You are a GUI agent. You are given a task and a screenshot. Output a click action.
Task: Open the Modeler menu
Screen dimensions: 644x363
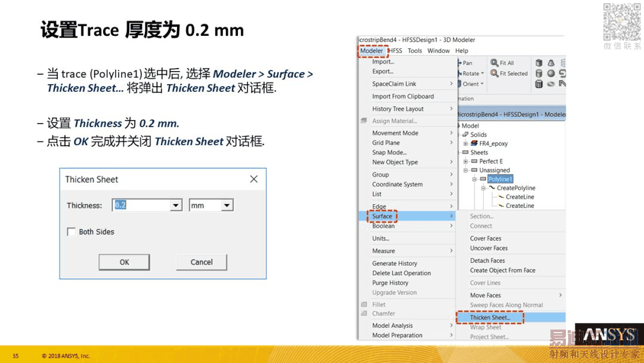tap(371, 51)
